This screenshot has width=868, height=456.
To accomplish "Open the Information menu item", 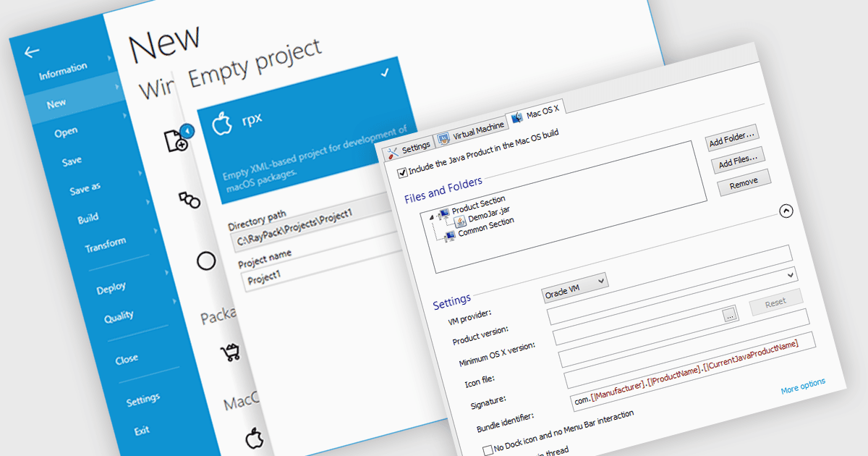I will pyautogui.click(x=63, y=71).
